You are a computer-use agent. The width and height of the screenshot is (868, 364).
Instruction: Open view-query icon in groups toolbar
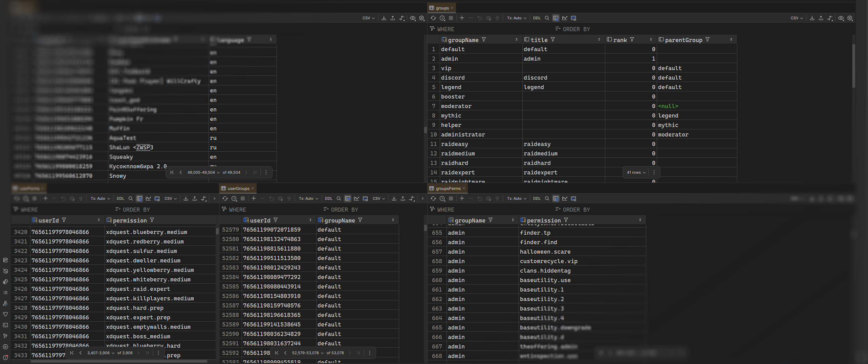573,18
